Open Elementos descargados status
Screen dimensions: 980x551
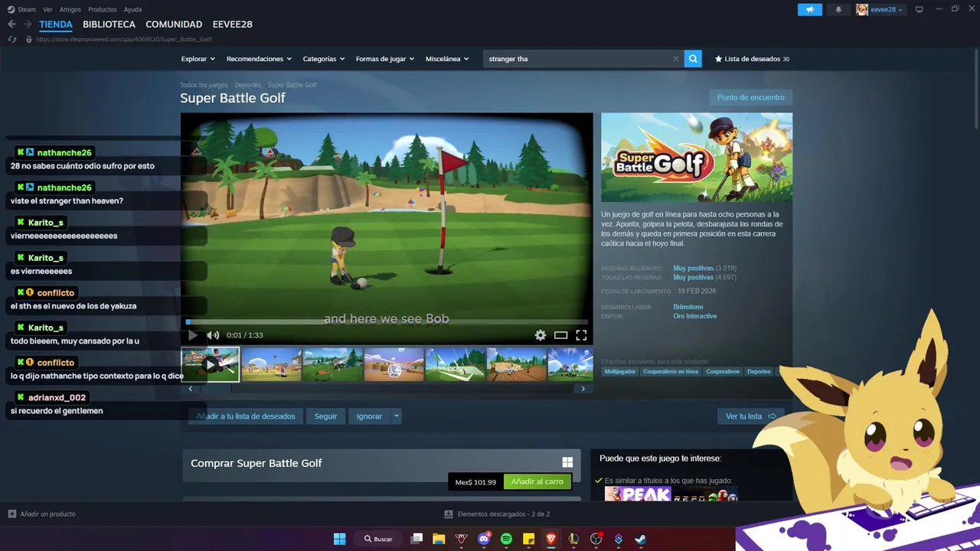point(497,514)
